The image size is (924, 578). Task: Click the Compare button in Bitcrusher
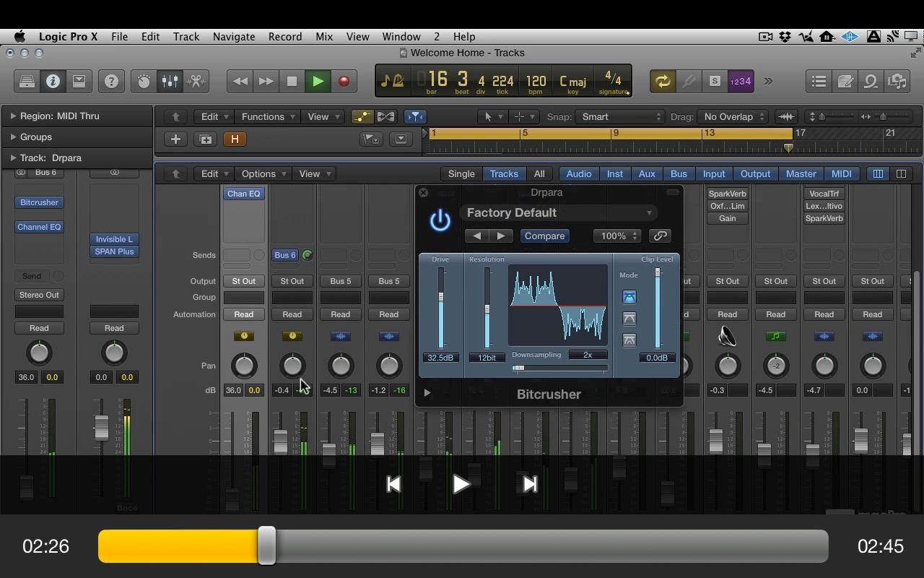(544, 236)
